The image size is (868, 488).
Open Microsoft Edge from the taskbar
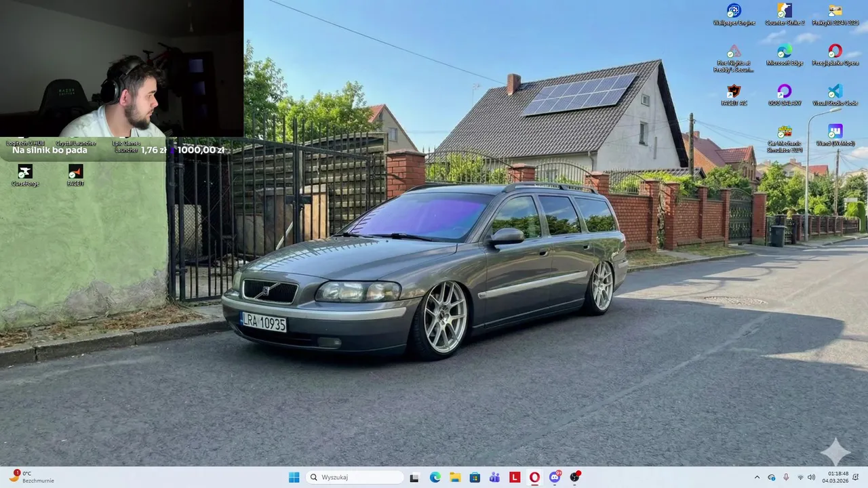[x=435, y=477]
